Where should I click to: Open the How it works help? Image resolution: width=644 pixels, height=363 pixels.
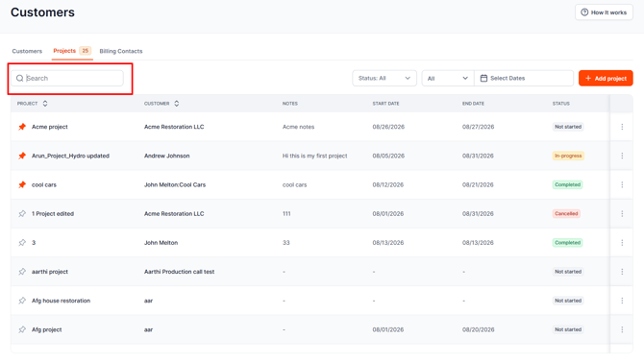click(604, 12)
